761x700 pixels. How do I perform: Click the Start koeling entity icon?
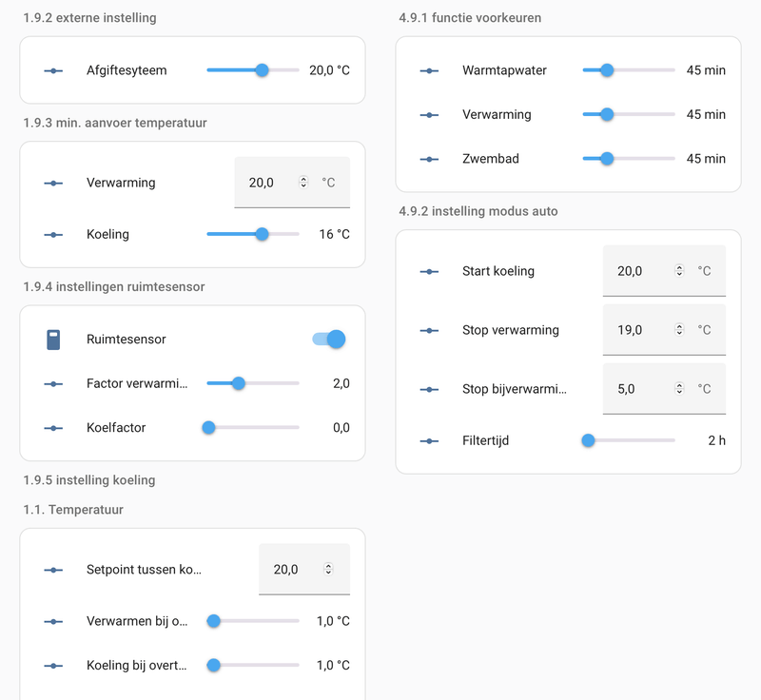pos(430,271)
